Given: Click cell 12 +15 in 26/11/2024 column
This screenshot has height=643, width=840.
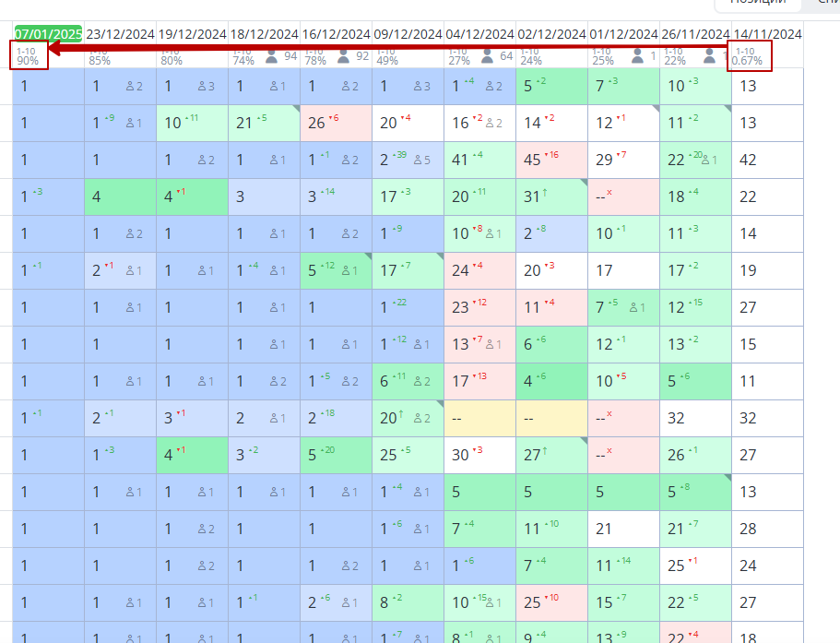Looking at the screenshot, I should [x=695, y=307].
